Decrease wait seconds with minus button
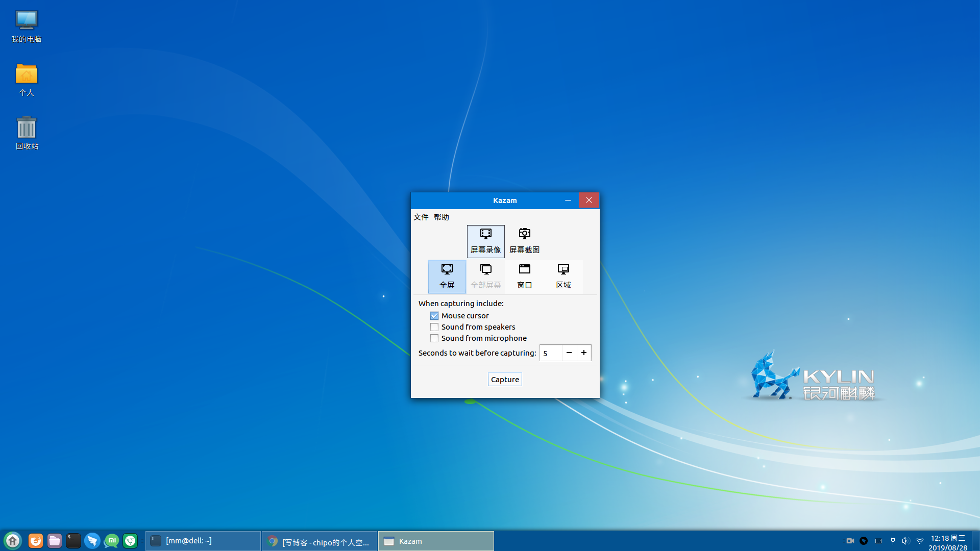The height and width of the screenshot is (551, 980). (x=569, y=353)
